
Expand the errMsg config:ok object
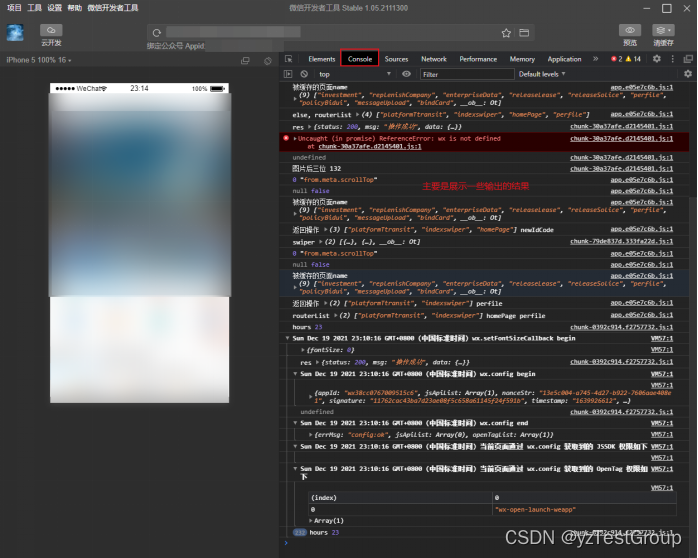[310, 434]
